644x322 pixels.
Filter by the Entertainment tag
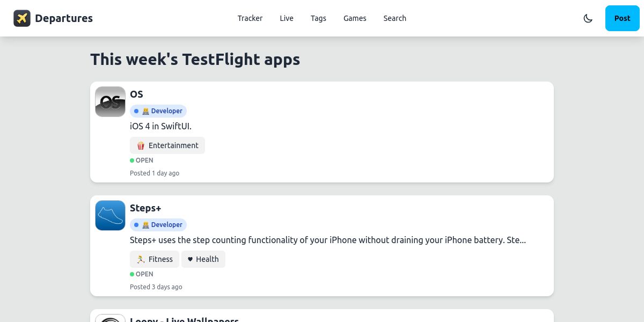pos(167,145)
